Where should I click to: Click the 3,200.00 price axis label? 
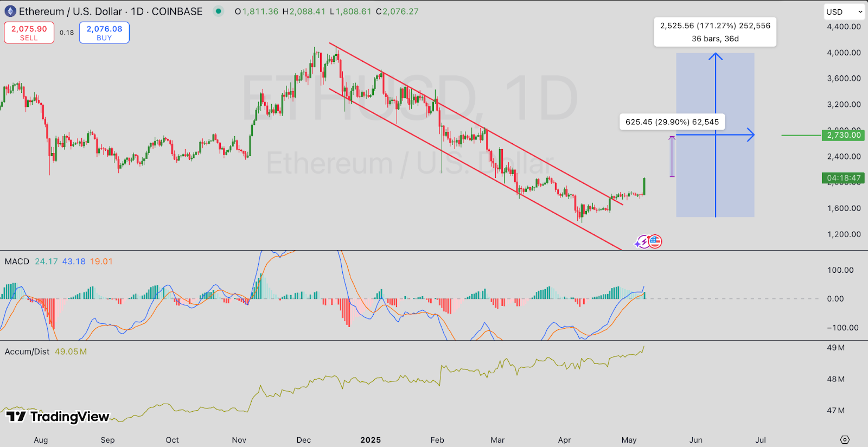tap(844, 104)
